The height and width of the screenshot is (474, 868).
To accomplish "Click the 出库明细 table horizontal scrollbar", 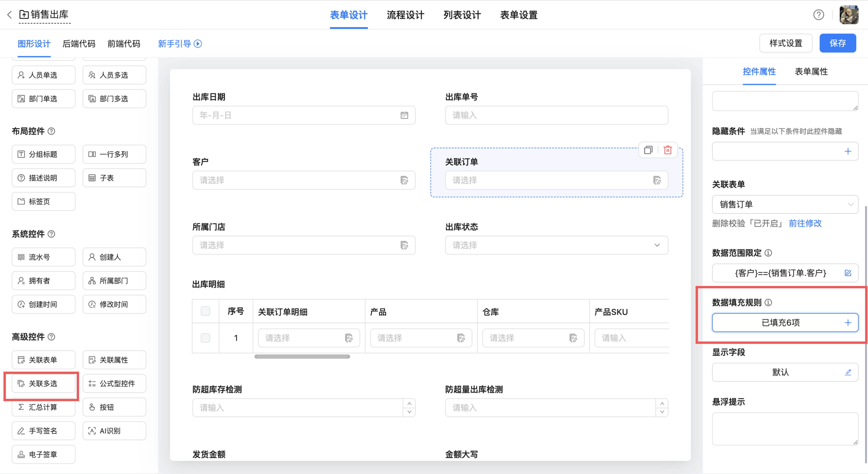I will (302, 356).
